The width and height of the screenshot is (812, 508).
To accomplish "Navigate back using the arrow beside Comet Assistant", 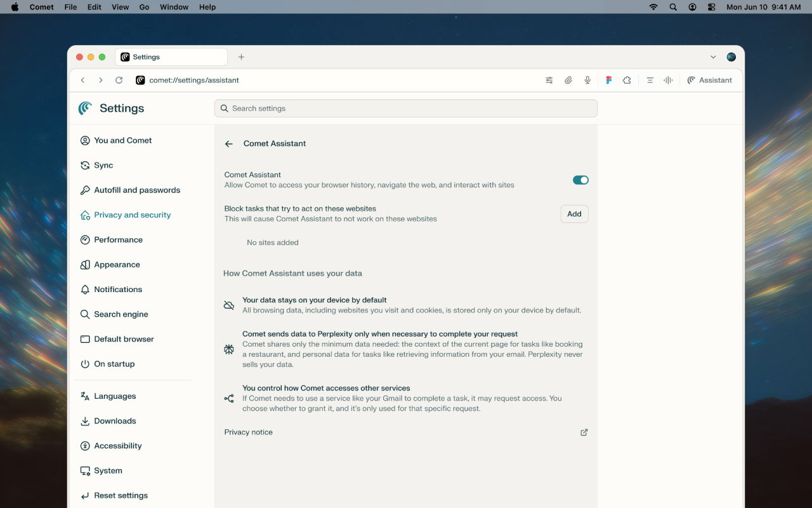I will 228,144.
